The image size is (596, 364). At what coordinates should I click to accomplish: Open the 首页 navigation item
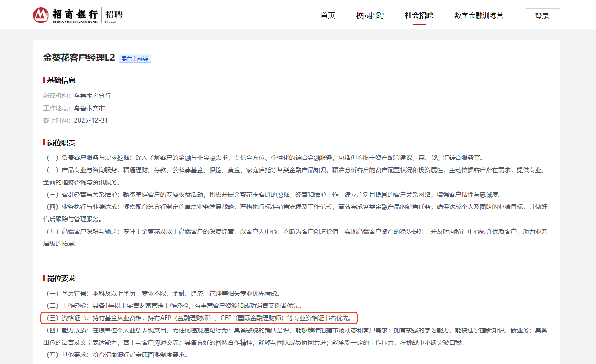click(x=328, y=15)
